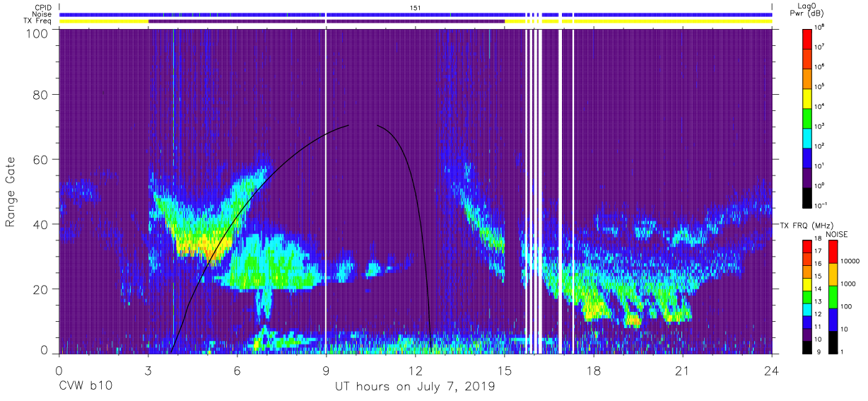Click the UT hours tick label '21'
Screen dimensions: 868x401
coord(683,371)
